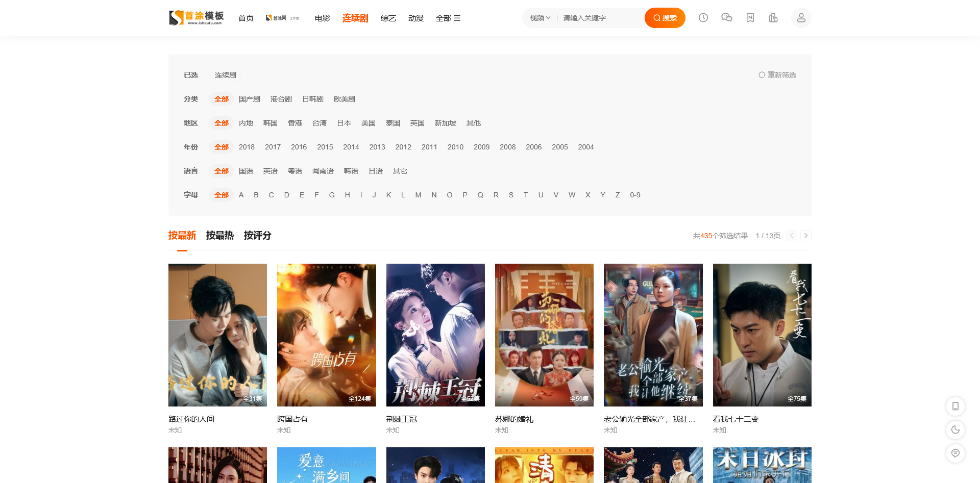Filter category by Western drama
The image size is (980, 483).
coord(345,99)
